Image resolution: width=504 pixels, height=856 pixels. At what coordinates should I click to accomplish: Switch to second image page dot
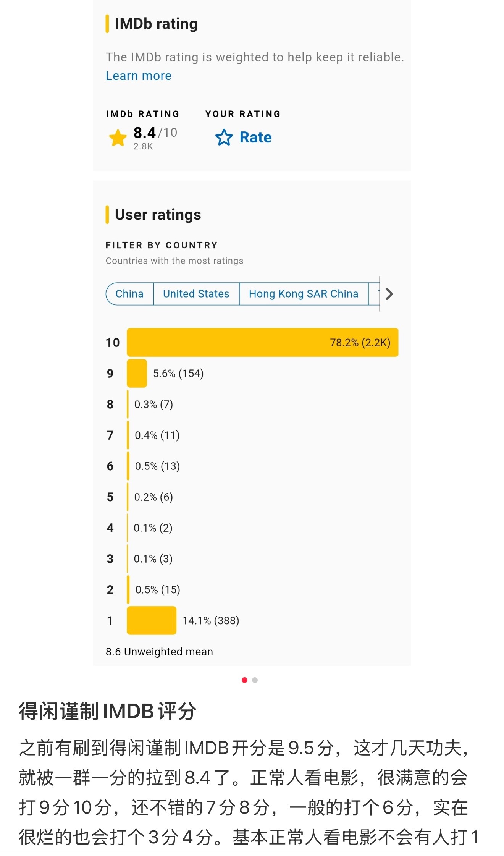(x=255, y=680)
